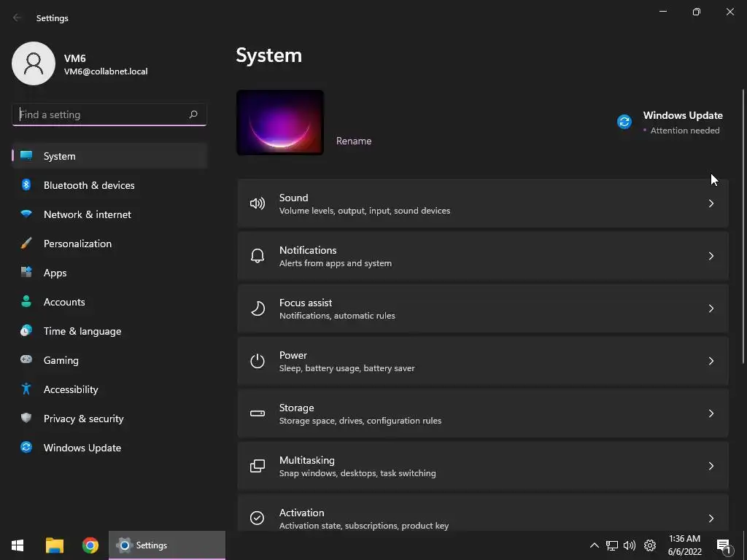The width and height of the screenshot is (747, 560).
Task: Click the speaker icon in the Sound row
Action: (x=258, y=204)
